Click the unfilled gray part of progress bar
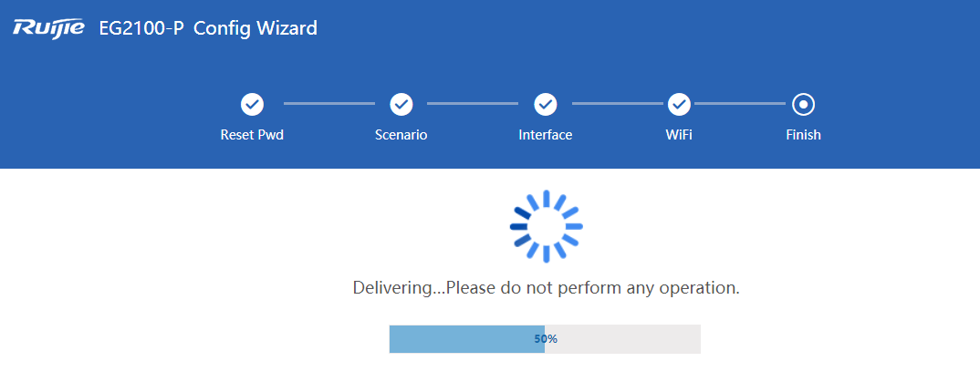The image size is (980, 372). tap(630, 338)
